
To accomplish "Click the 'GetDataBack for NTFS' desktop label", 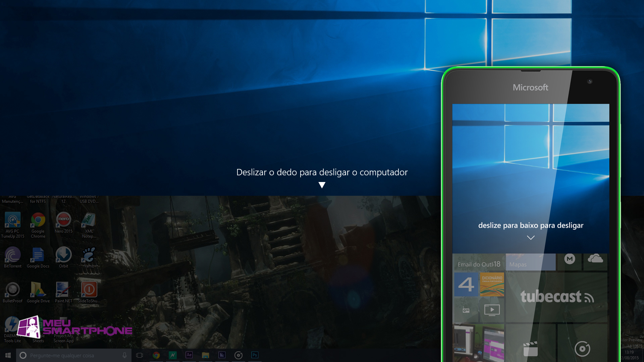I will [38, 199].
